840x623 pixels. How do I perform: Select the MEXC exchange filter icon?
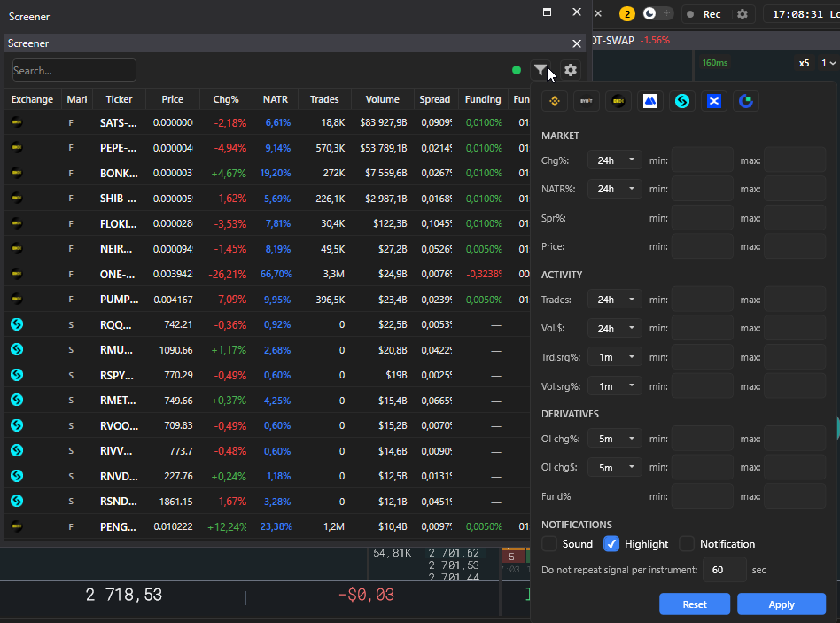(649, 101)
